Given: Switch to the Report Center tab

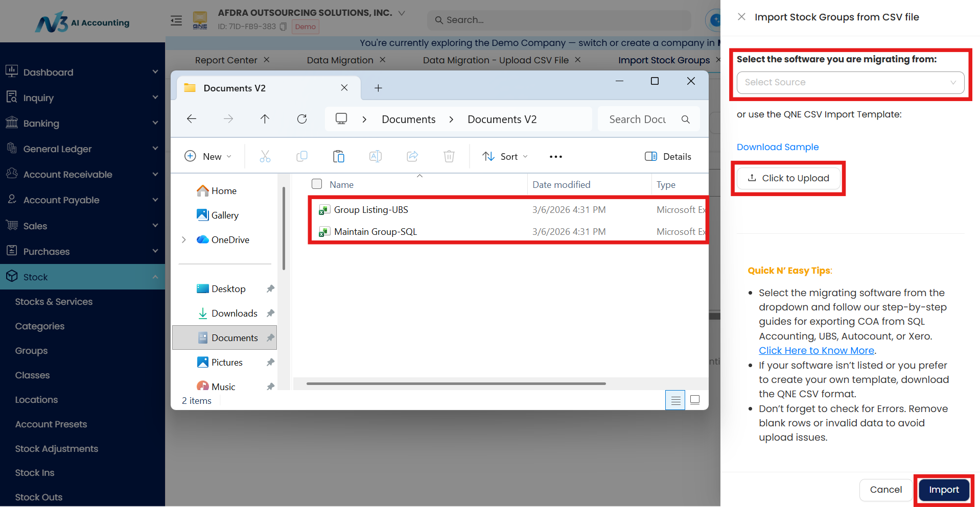Looking at the screenshot, I should click(226, 60).
